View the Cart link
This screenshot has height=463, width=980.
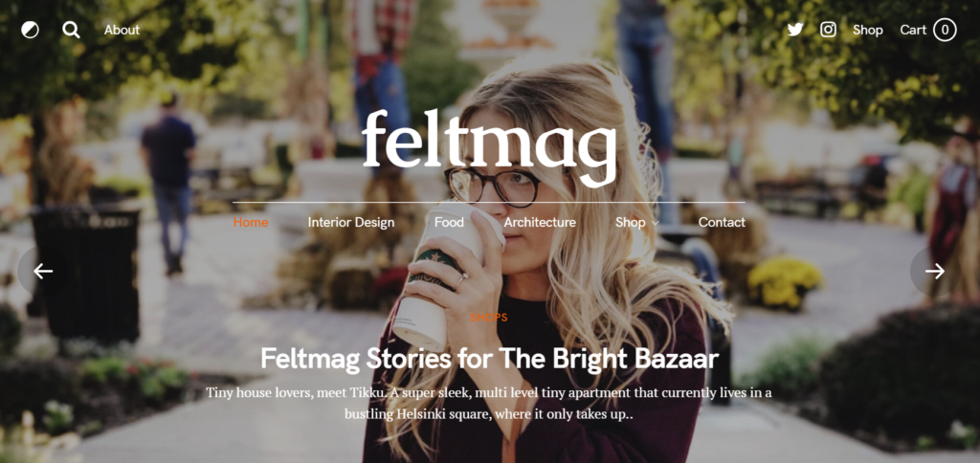click(x=913, y=30)
